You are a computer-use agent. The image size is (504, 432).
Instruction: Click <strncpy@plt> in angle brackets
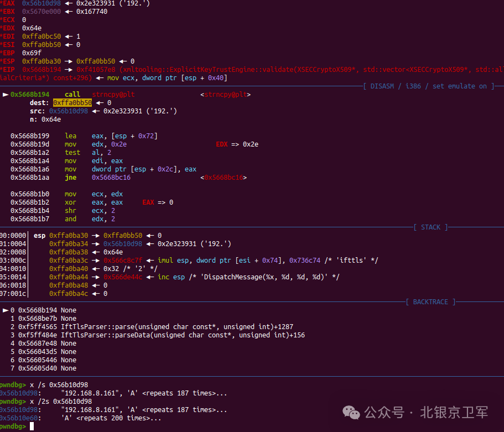coord(225,95)
